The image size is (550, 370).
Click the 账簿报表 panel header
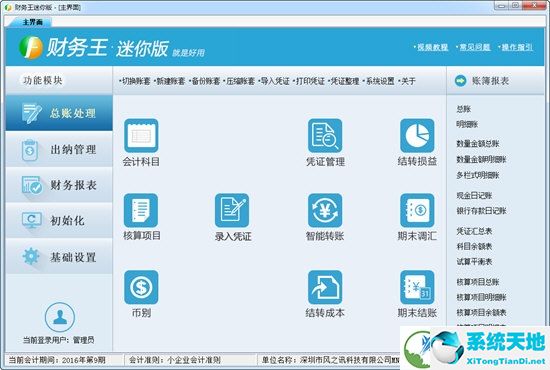pyautogui.click(x=496, y=81)
